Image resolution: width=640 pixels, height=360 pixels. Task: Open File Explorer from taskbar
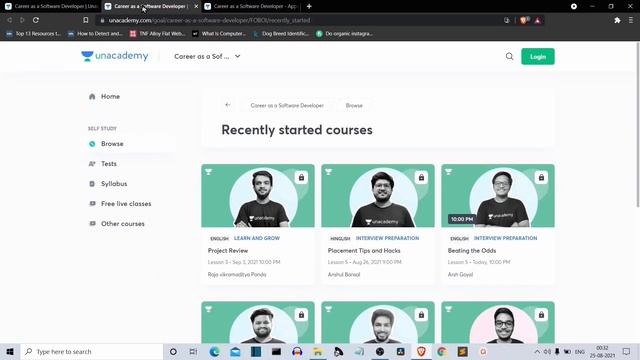coord(318,351)
